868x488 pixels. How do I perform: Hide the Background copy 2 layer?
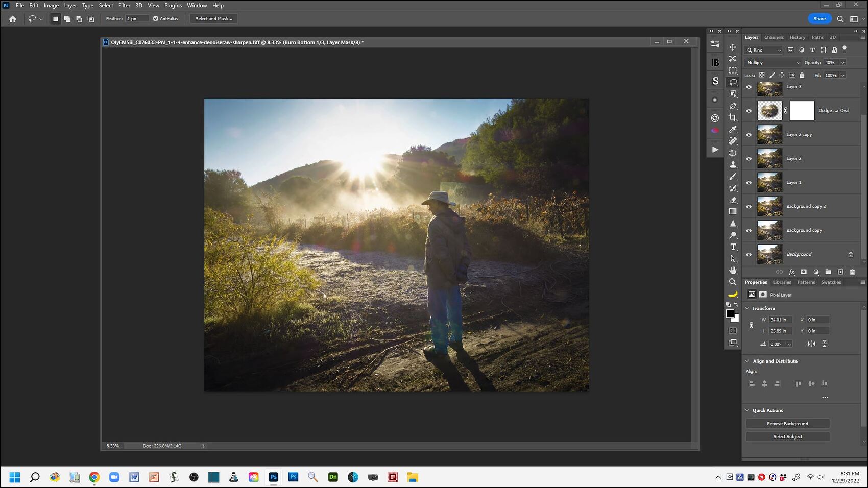pyautogui.click(x=749, y=206)
